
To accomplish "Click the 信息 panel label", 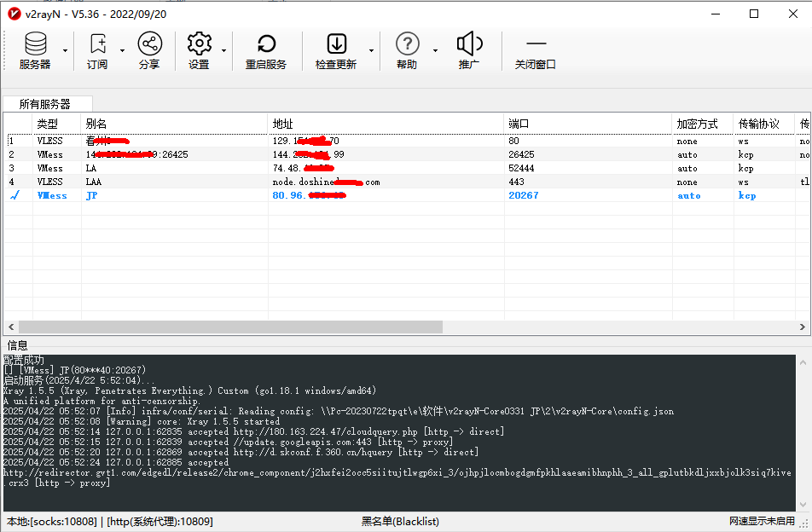I will pos(18,345).
